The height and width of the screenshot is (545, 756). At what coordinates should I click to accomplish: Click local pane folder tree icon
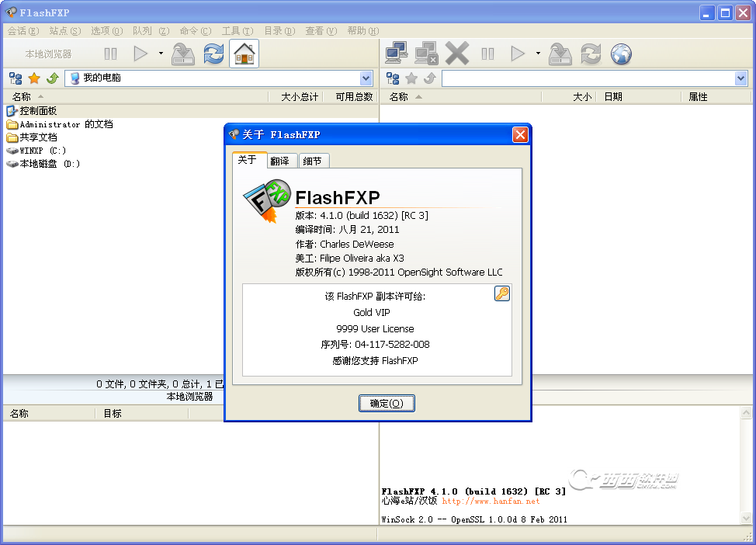pyautogui.click(x=16, y=78)
